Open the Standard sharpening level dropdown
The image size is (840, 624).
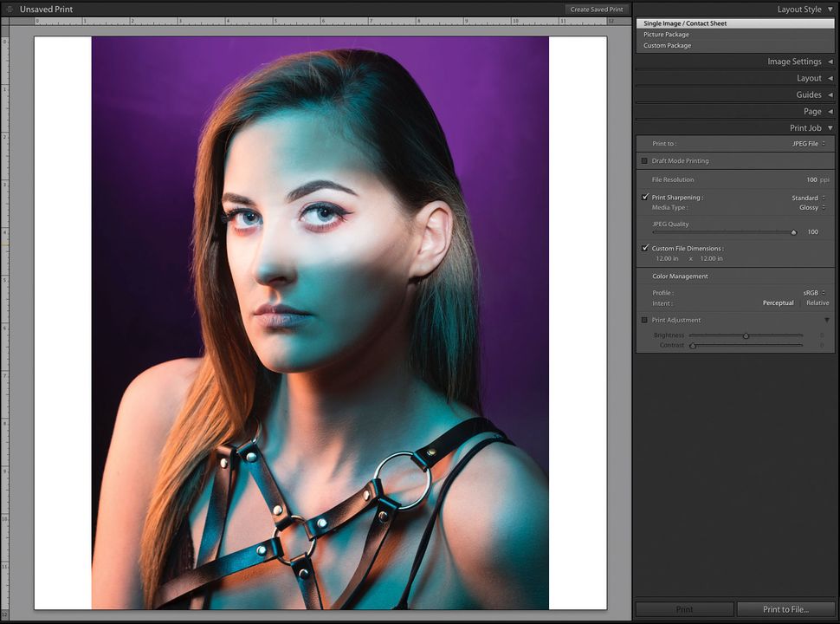click(805, 198)
